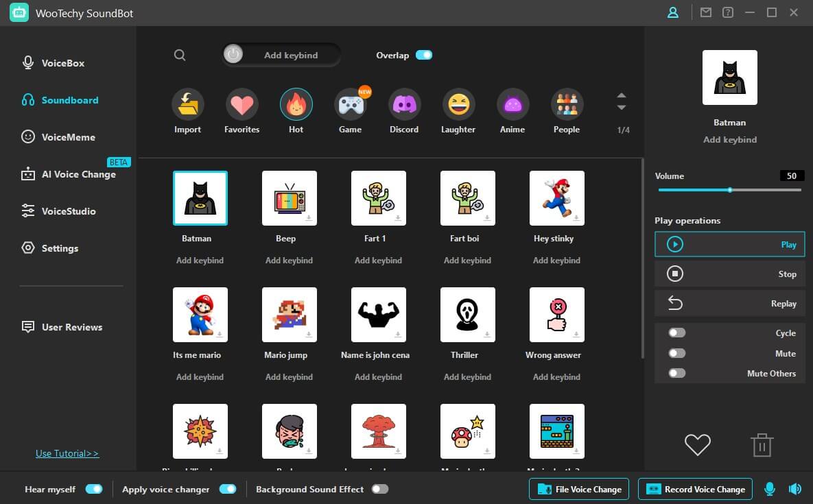Open the user account profile icon
Screen dimensions: 813x504
(x=672, y=12)
